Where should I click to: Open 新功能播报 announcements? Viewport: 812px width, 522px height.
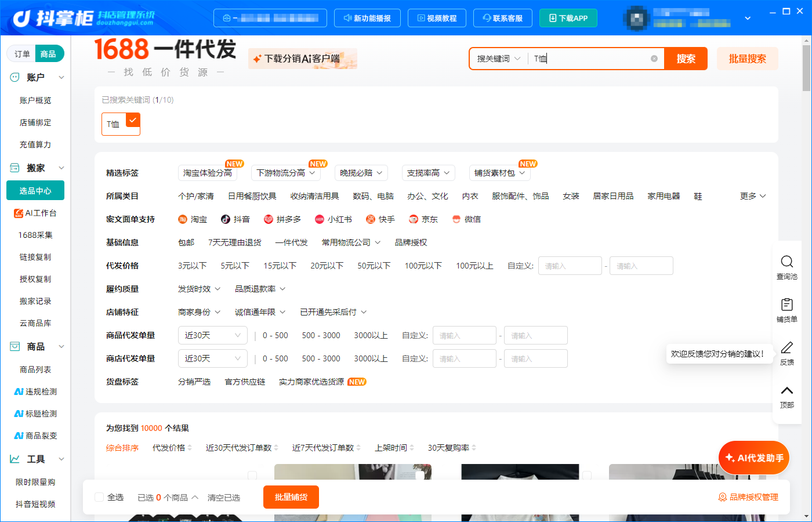pos(367,18)
